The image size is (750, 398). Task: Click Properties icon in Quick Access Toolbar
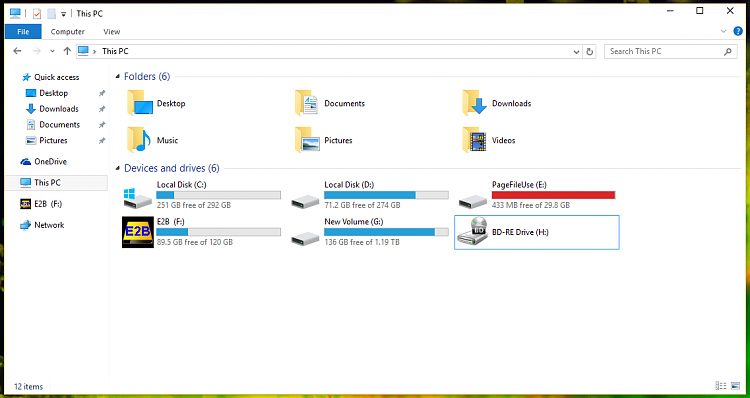pyautogui.click(x=37, y=13)
